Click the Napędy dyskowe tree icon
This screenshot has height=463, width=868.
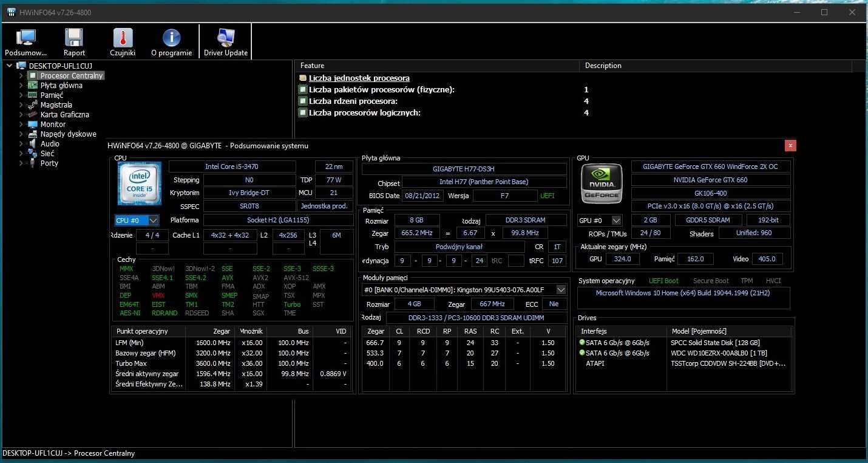tap(33, 134)
